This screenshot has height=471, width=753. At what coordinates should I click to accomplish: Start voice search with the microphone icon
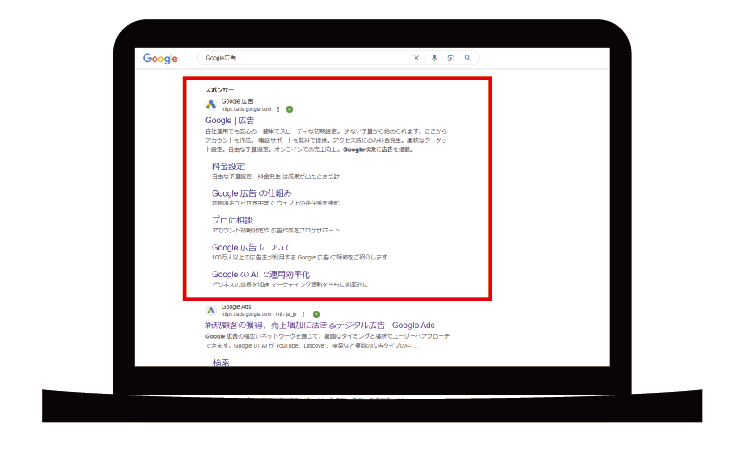click(434, 58)
